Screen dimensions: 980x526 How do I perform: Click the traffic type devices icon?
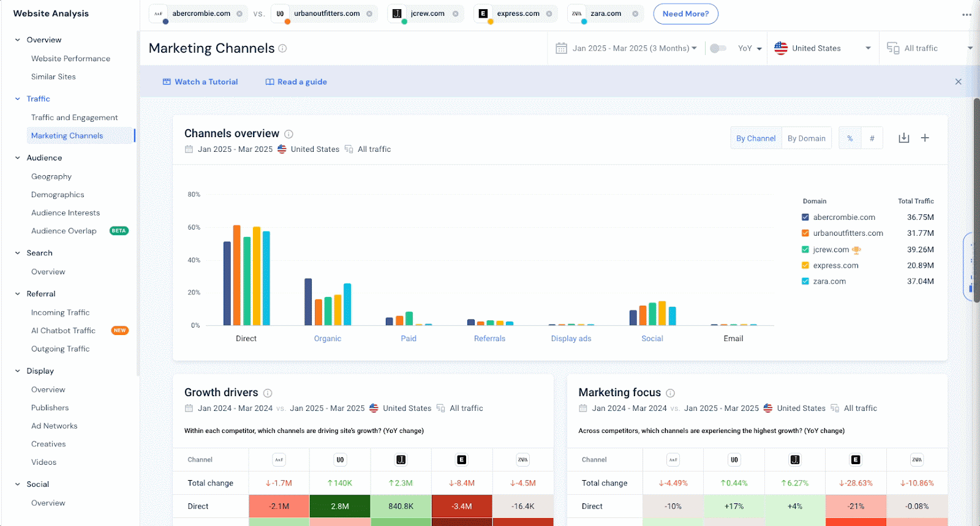(x=893, y=48)
